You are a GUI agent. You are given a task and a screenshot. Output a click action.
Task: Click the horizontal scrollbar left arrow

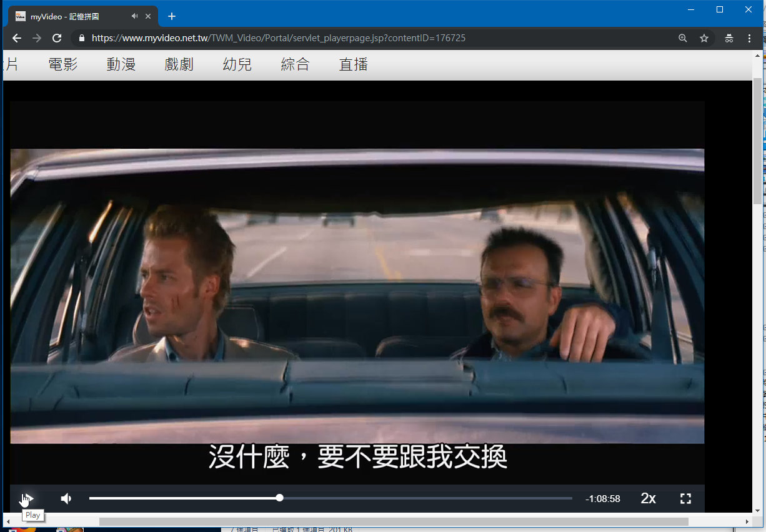click(x=7, y=521)
